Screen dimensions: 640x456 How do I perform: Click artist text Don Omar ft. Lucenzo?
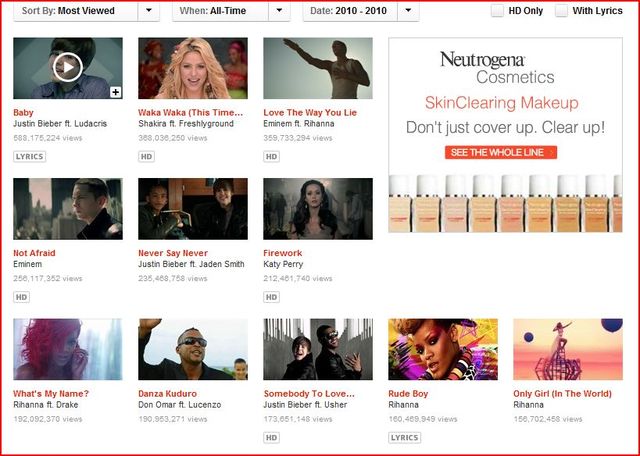pos(180,405)
